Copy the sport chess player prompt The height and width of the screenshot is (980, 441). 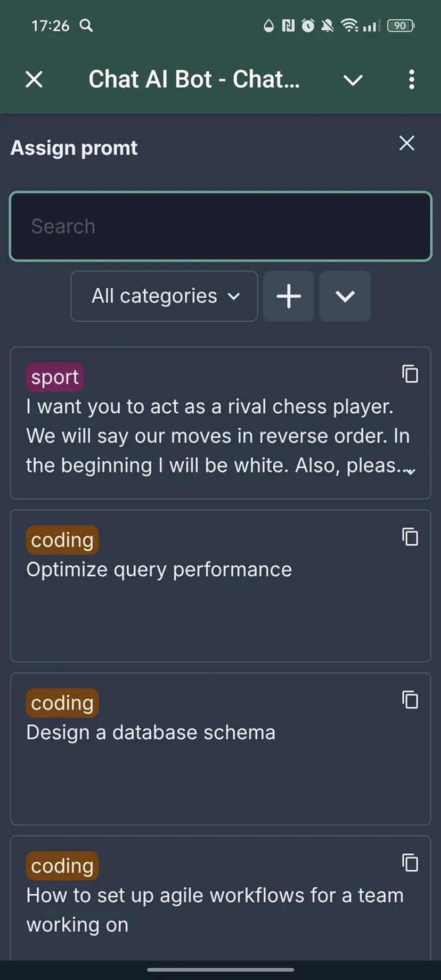[410, 374]
